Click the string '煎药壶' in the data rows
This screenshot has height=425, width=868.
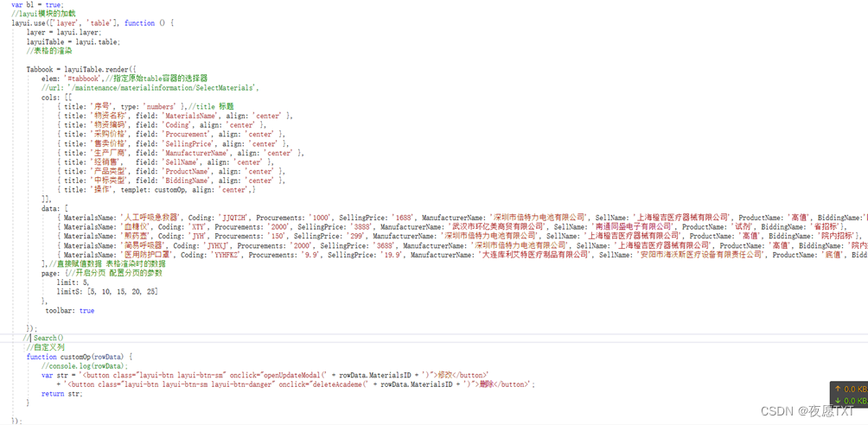click(135, 237)
